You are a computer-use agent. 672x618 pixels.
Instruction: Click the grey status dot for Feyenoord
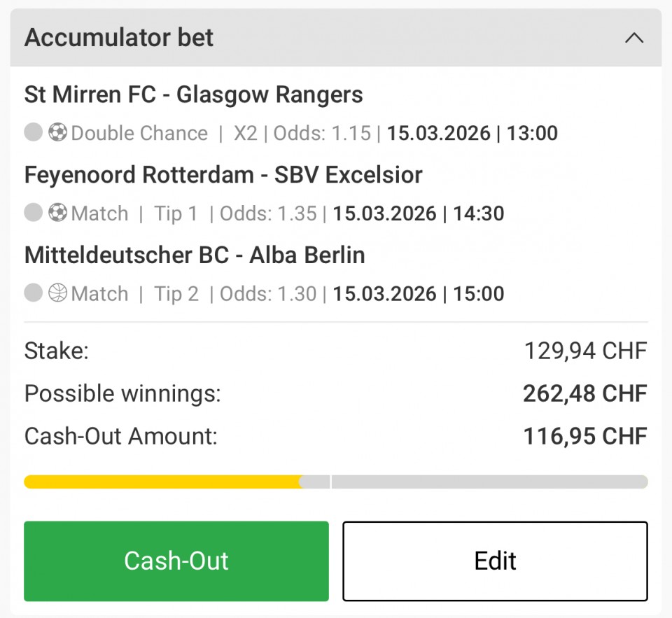[x=34, y=213]
